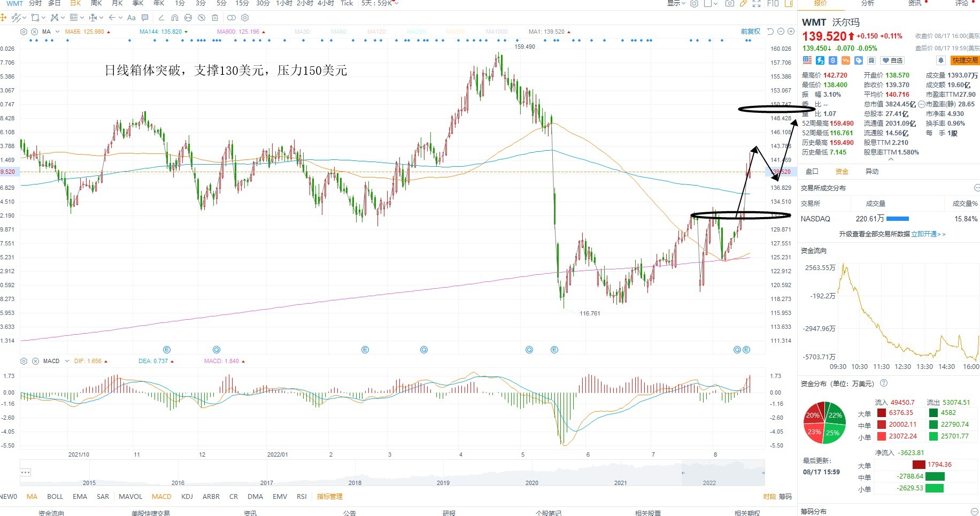Toggle 自选 watchlist heart button
Viewport: 980px width, 516px height.
point(893,60)
